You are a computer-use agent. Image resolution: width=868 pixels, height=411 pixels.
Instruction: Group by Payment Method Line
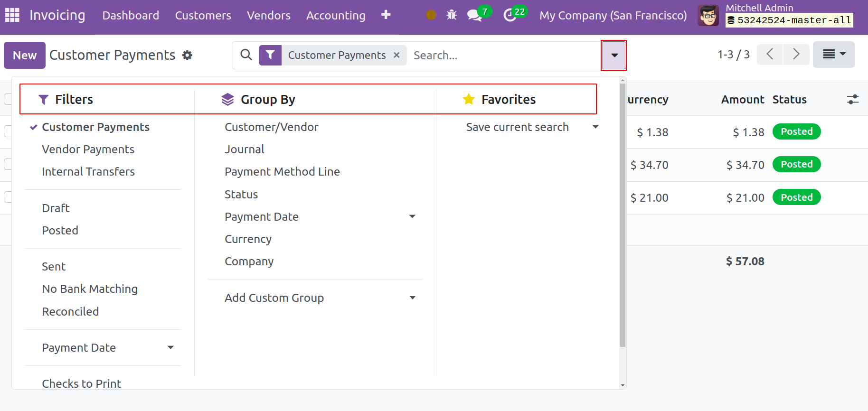click(282, 172)
